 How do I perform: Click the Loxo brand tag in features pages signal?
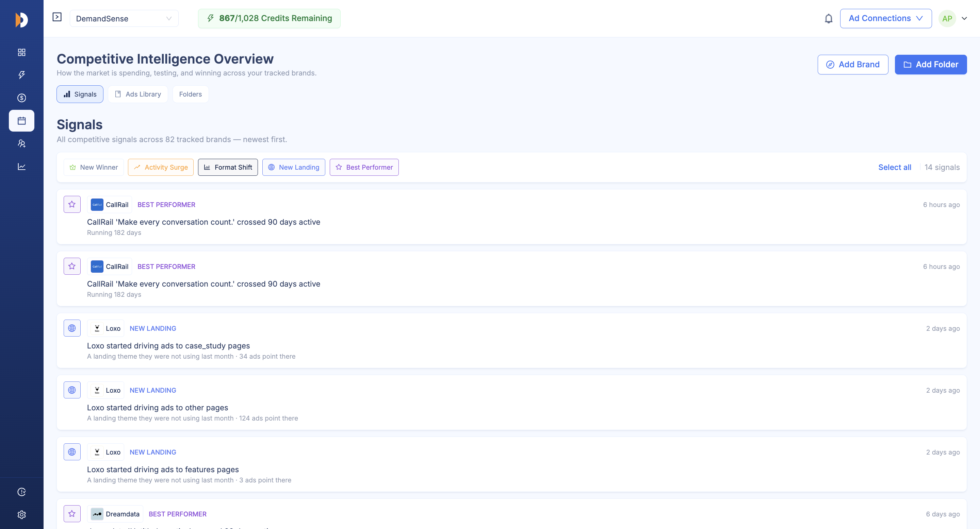(106, 452)
